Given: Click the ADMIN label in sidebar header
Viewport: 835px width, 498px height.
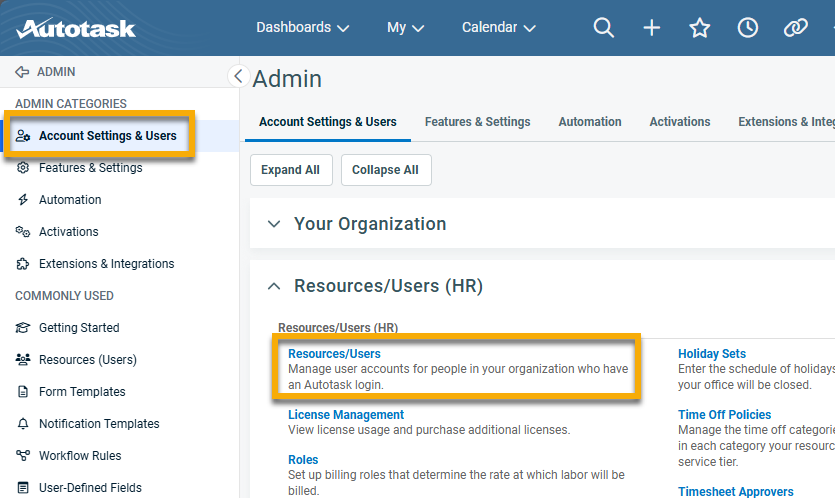Looking at the screenshot, I should pos(56,72).
